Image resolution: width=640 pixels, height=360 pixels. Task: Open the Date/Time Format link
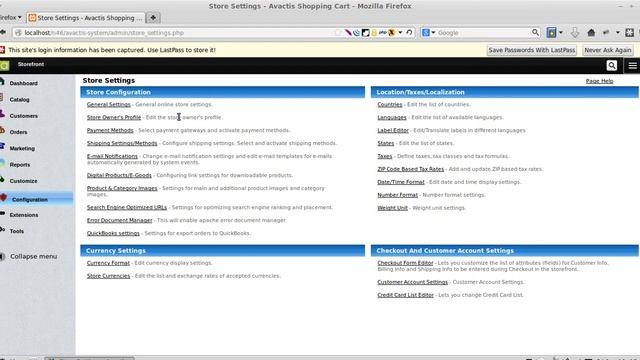pos(400,182)
